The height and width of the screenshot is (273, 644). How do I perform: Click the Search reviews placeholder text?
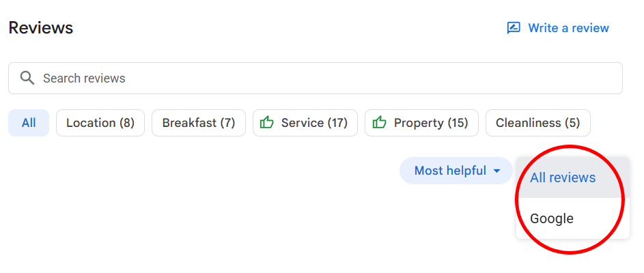[84, 78]
